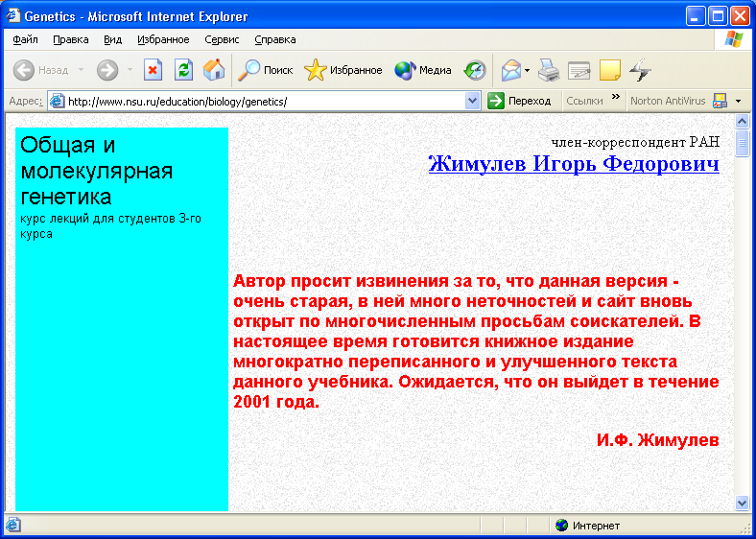Click the Norton AntiVirus toolbar label
The image size is (756, 539).
point(668,101)
